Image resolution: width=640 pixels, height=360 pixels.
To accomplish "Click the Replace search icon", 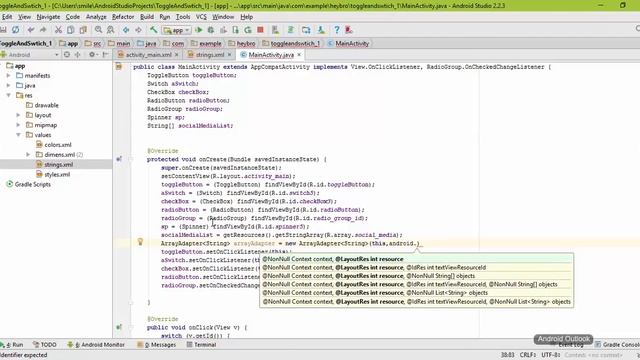I will [111, 30].
